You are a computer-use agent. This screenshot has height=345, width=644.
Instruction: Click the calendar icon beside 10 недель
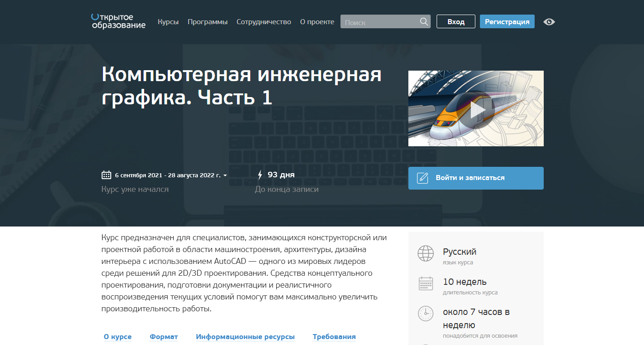point(425,283)
